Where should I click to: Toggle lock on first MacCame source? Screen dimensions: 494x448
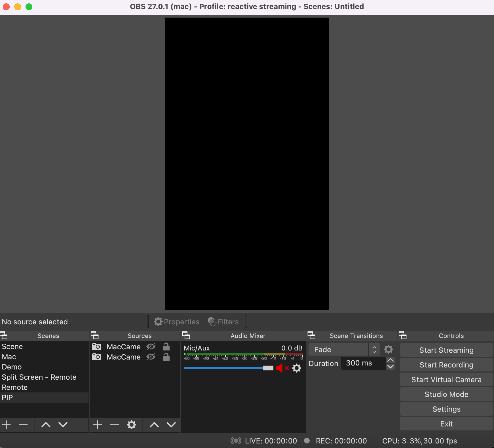[x=166, y=346]
